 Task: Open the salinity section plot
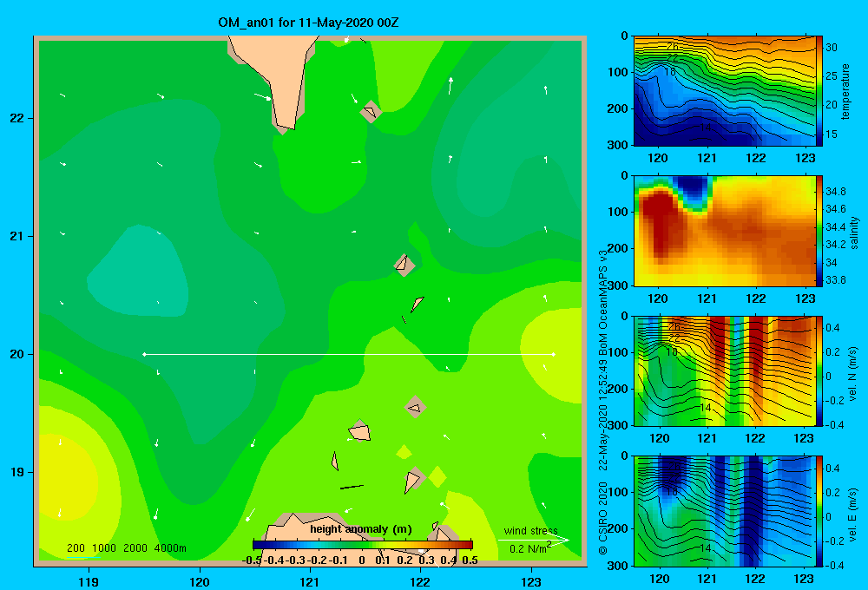coord(725,231)
